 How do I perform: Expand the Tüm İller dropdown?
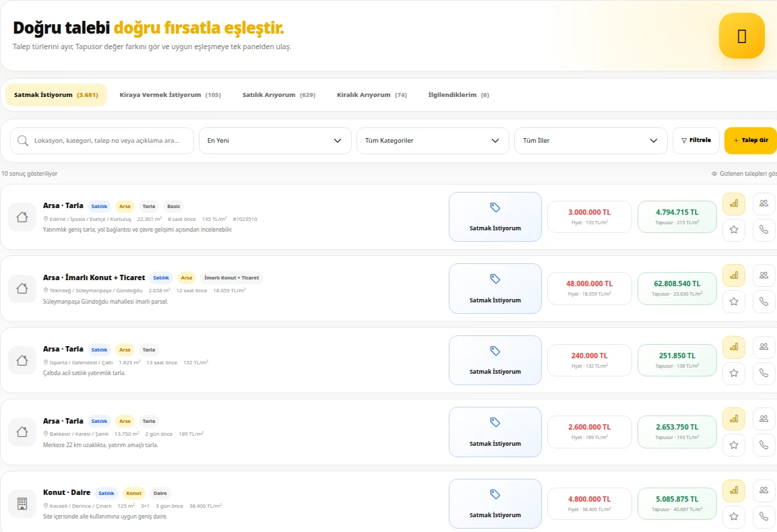point(590,141)
